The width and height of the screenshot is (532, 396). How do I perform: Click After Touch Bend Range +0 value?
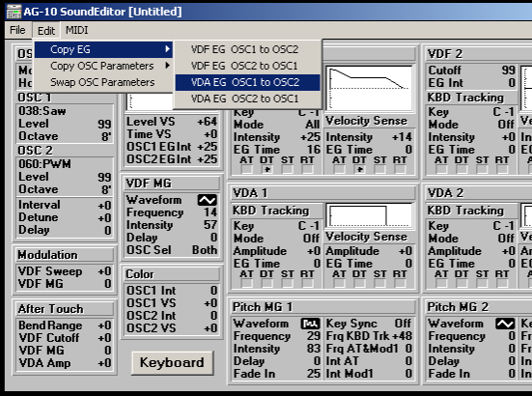104,325
